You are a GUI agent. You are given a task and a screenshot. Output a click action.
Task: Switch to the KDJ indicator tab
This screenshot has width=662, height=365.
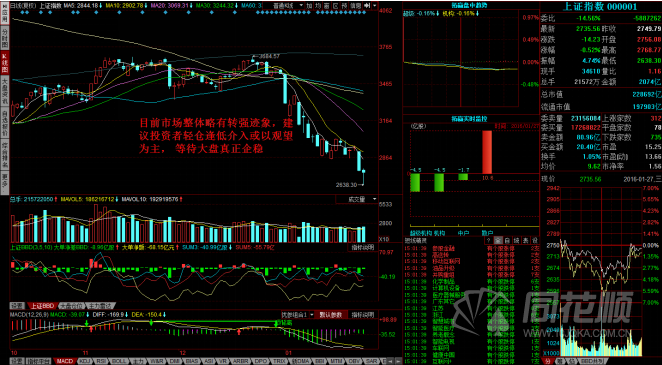[x=85, y=361]
